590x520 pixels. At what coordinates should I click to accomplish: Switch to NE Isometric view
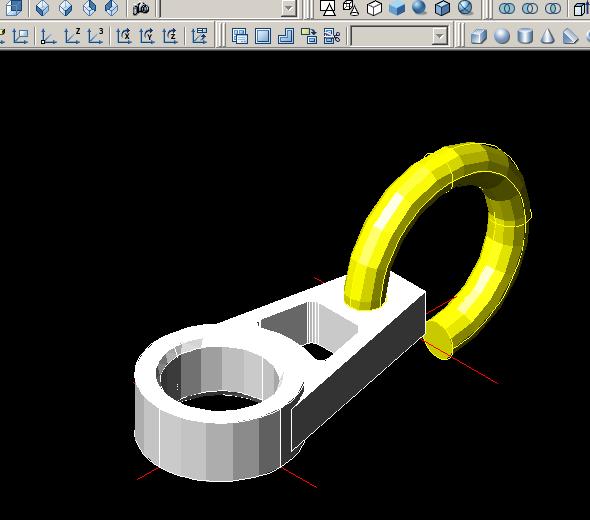pos(89,8)
